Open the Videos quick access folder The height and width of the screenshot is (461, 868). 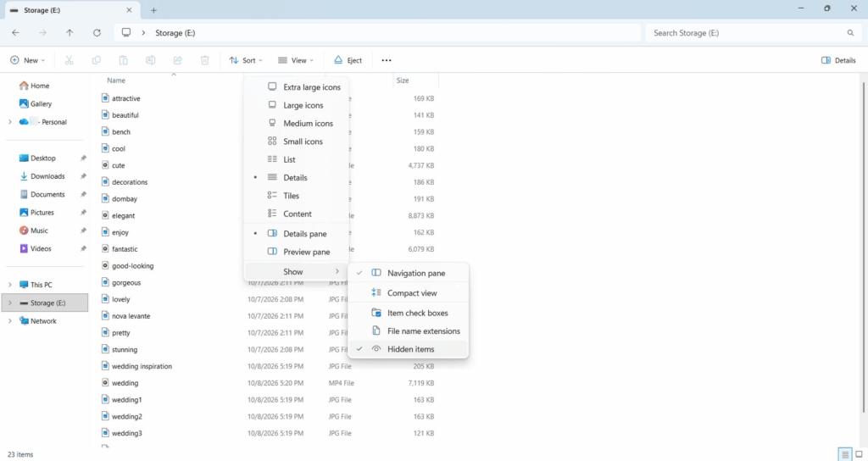point(36,248)
